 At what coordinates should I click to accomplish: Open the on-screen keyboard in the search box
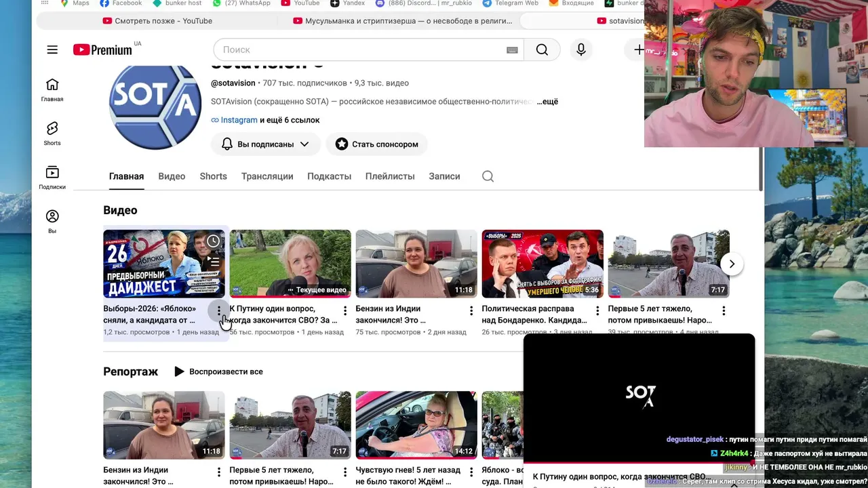tap(512, 49)
